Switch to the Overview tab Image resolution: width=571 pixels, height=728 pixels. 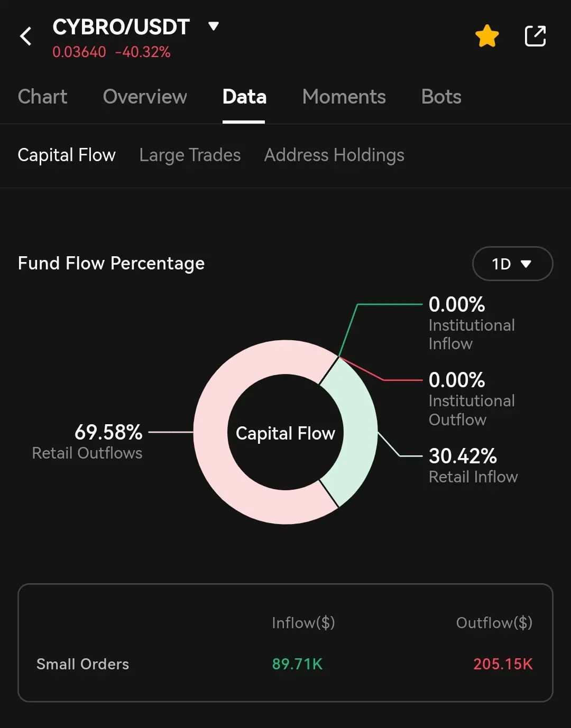145,97
